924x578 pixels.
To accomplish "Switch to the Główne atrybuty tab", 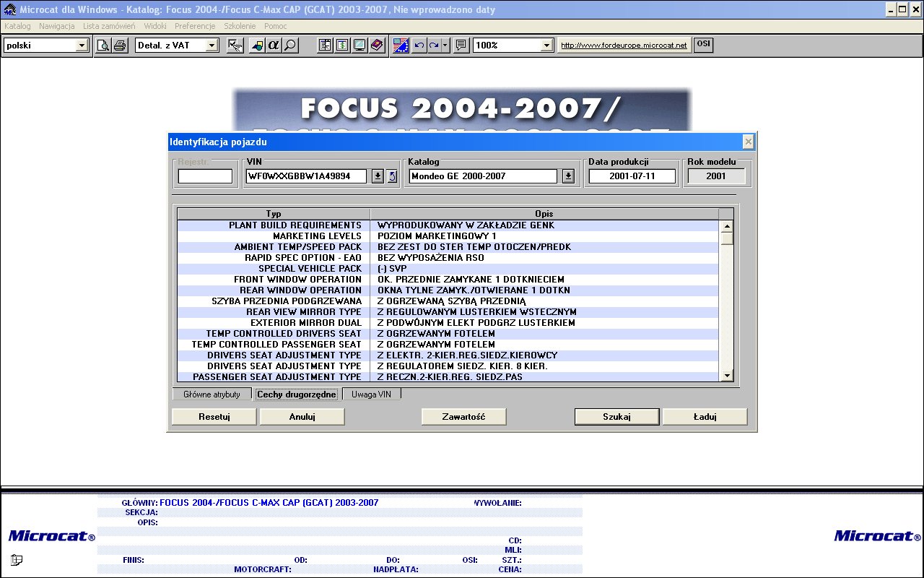I will pos(212,394).
